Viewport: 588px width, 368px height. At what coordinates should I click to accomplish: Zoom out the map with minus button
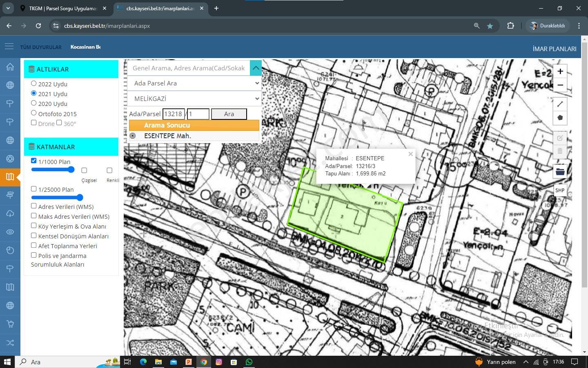click(560, 85)
